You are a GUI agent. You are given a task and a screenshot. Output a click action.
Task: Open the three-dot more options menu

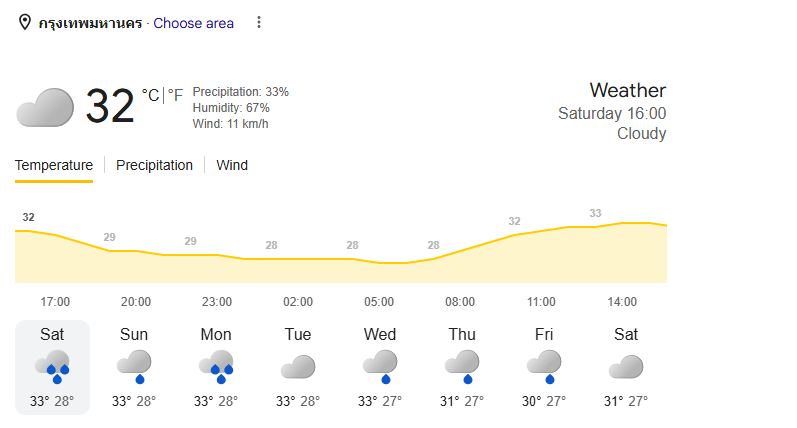point(259,22)
